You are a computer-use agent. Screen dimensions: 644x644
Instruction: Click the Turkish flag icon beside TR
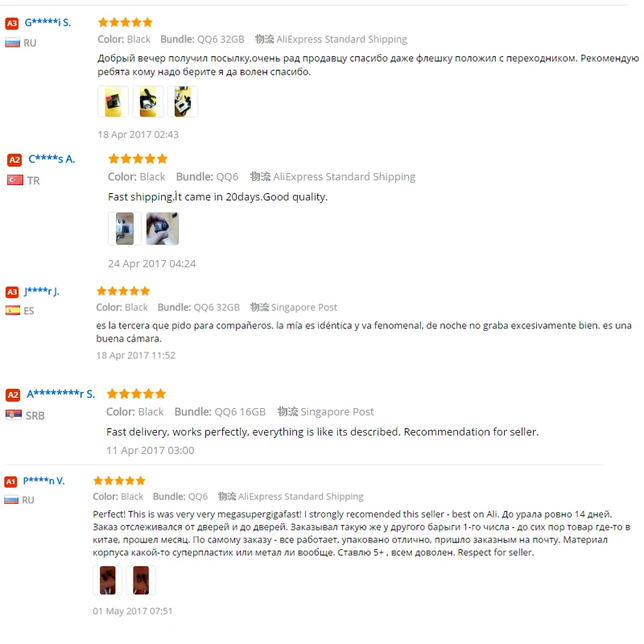pos(15,180)
